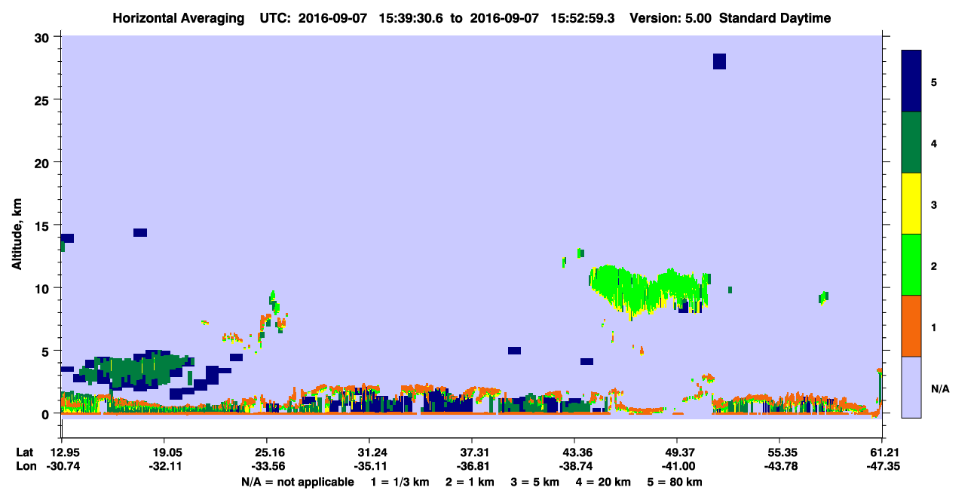Click the longitude value "-35.11"
The width and height of the screenshot is (980, 503).
pos(369,466)
